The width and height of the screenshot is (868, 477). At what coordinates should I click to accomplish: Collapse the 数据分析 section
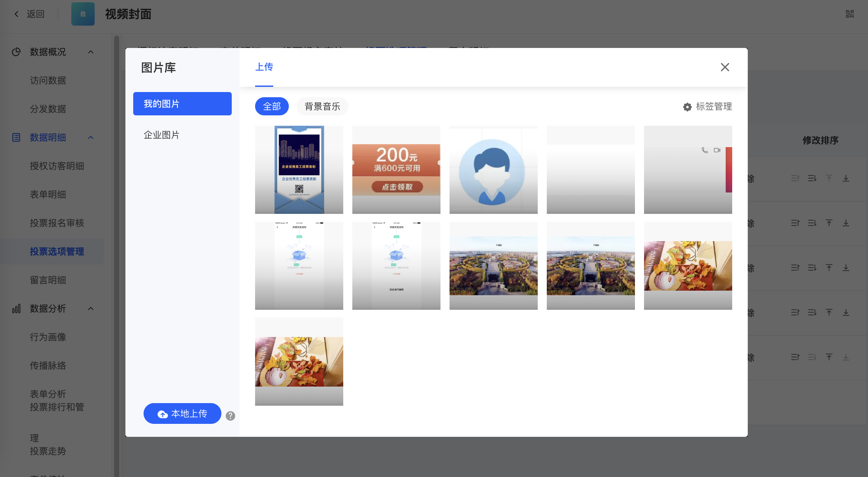91,308
